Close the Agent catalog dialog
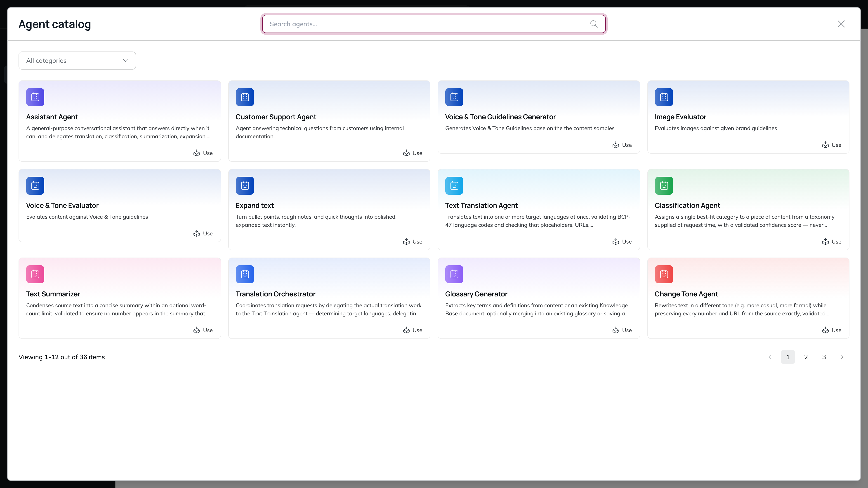868x488 pixels. pyautogui.click(x=841, y=24)
